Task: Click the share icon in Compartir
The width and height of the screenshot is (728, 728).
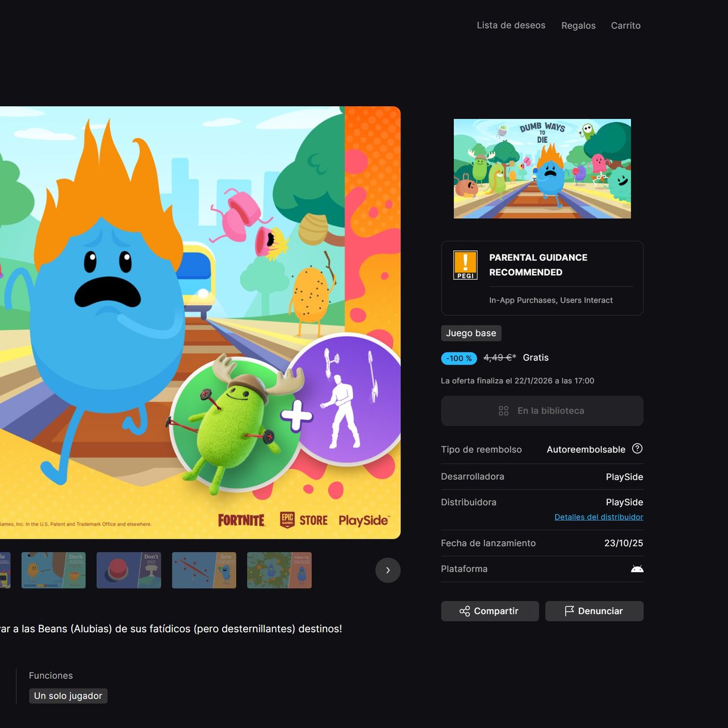Action: [x=465, y=611]
